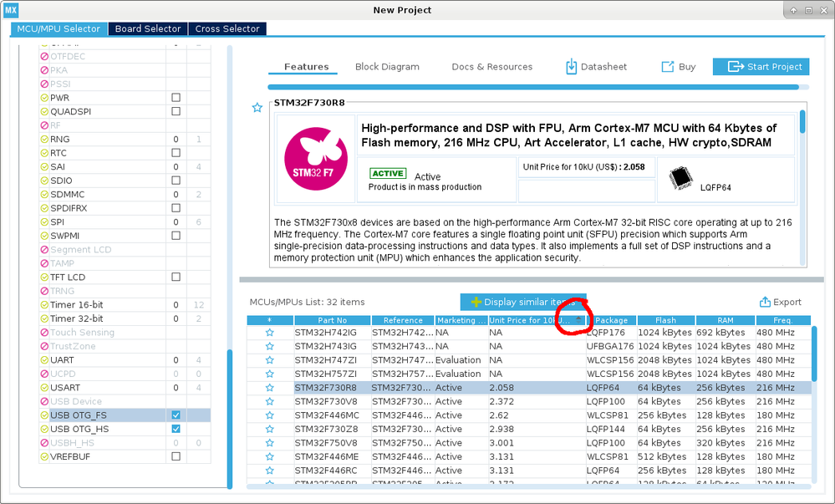This screenshot has width=835, height=504.
Task: Click the TrustZone unavailable icon
Action: pyautogui.click(x=44, y=346)
